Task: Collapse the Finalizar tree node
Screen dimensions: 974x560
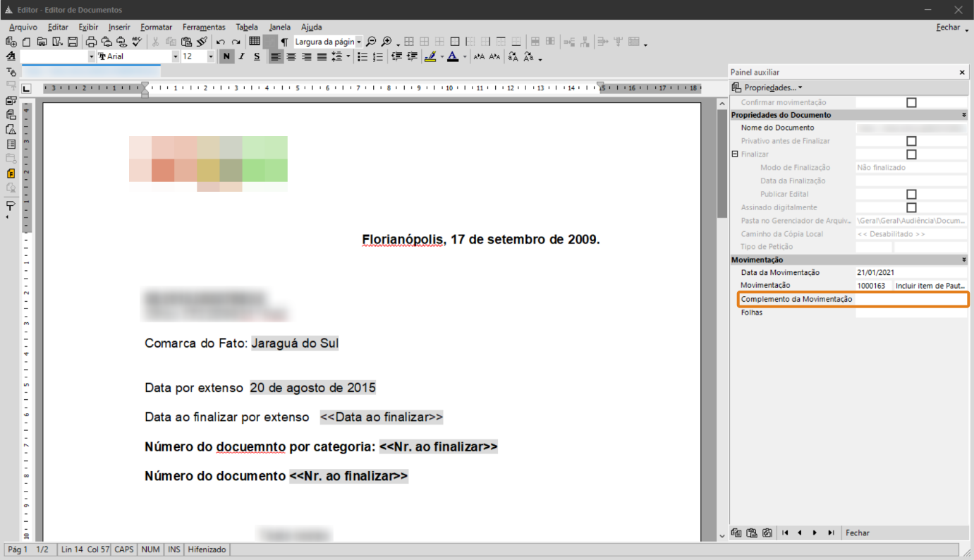Action: [734, 154]
